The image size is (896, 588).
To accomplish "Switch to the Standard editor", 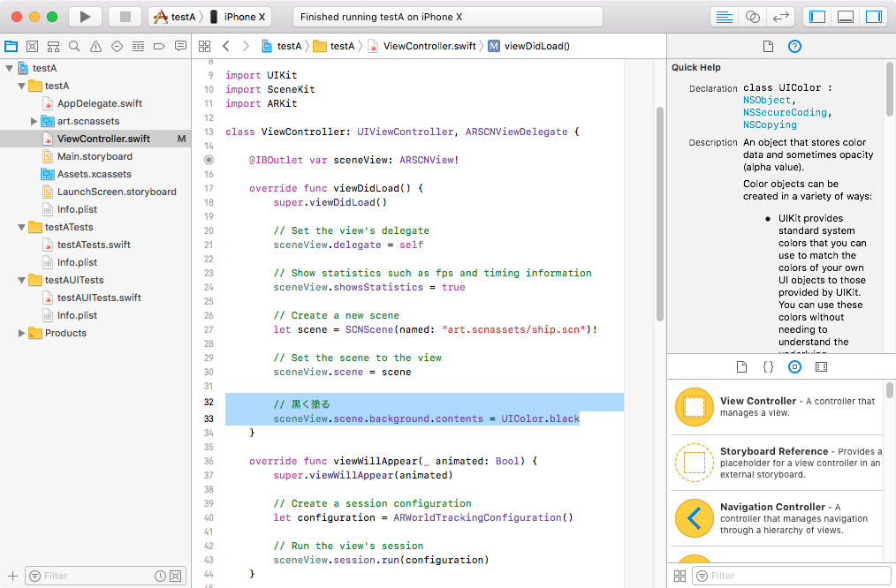I will click(x=724, y=17).
